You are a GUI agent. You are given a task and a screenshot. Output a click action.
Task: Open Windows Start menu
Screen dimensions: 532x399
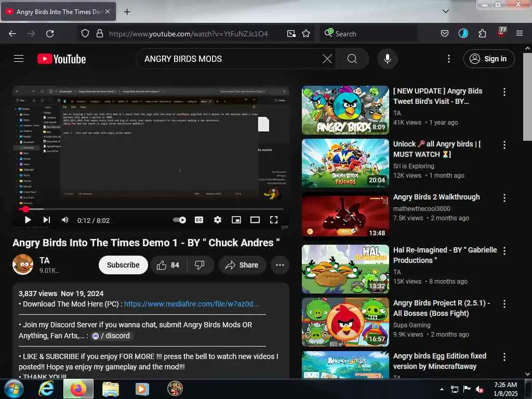[14, 389]
